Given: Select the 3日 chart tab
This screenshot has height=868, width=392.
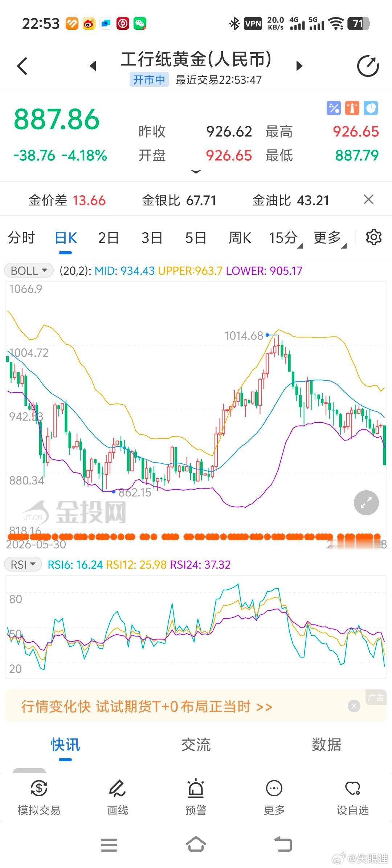Looking at the screenshot, I should 152,238.
